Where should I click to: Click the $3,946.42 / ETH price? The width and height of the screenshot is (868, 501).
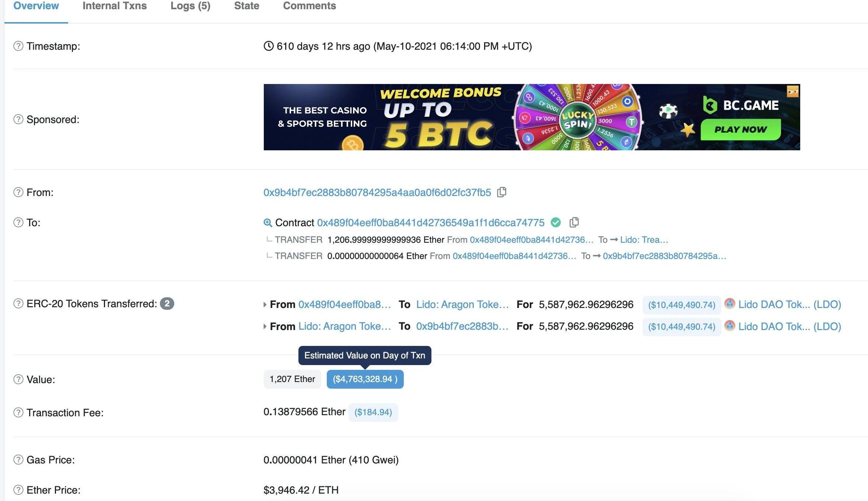[301, 490]
